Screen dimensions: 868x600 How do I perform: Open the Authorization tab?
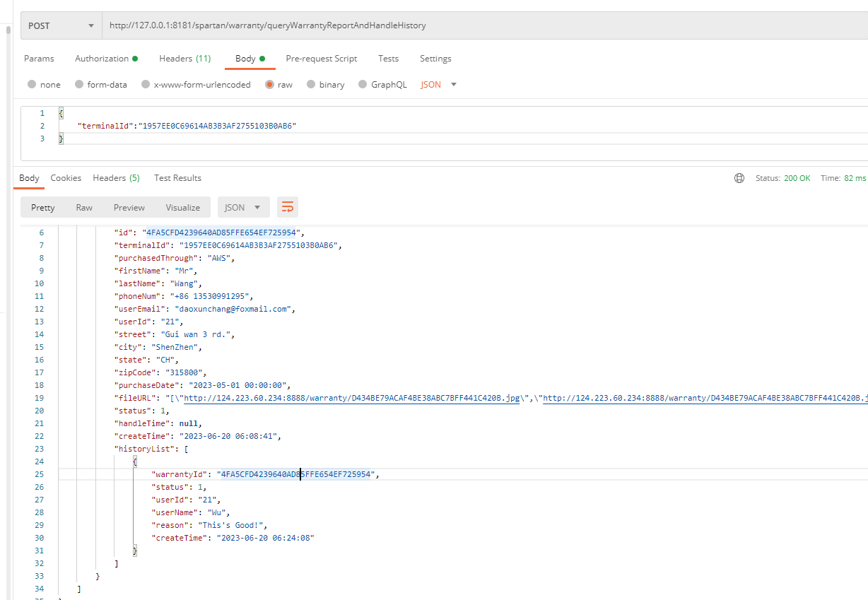click(106, 59)
